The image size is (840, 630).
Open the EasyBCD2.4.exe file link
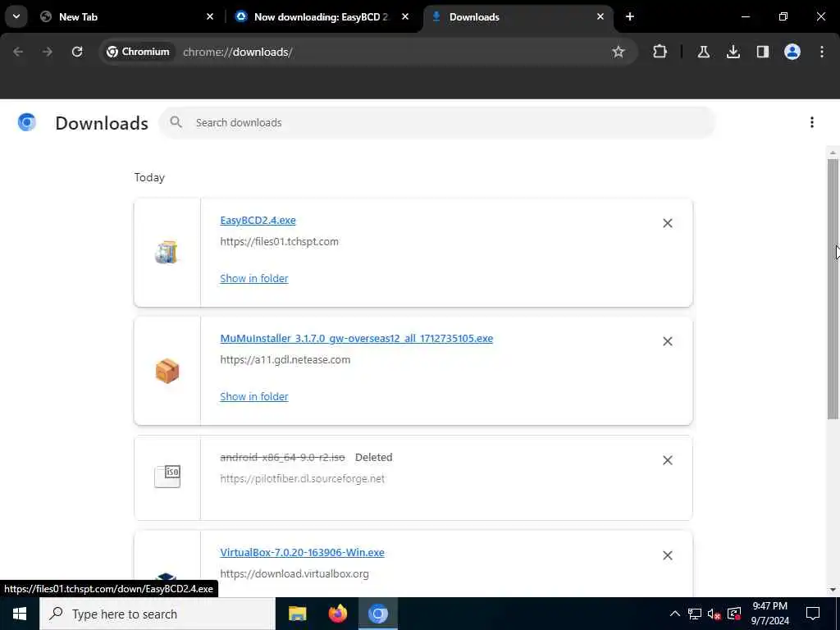258,220
